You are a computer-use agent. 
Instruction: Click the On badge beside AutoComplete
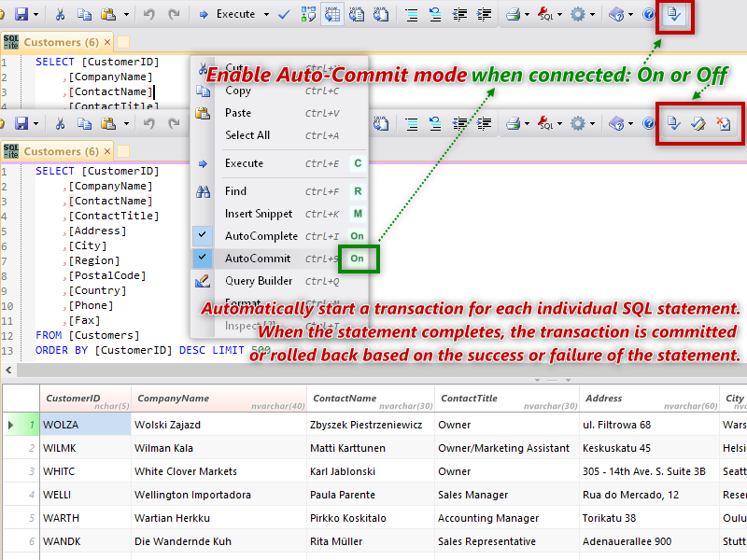(358, 236)
